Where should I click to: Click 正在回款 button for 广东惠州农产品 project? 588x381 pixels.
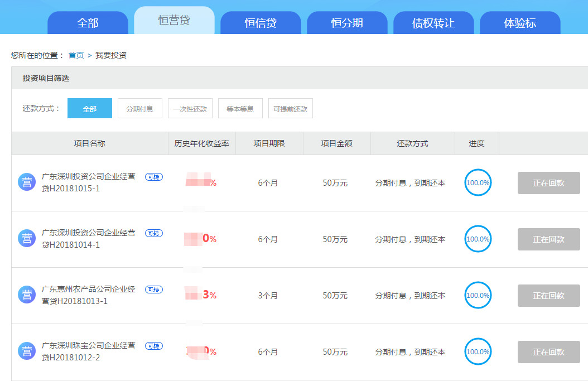pos(548,296)
